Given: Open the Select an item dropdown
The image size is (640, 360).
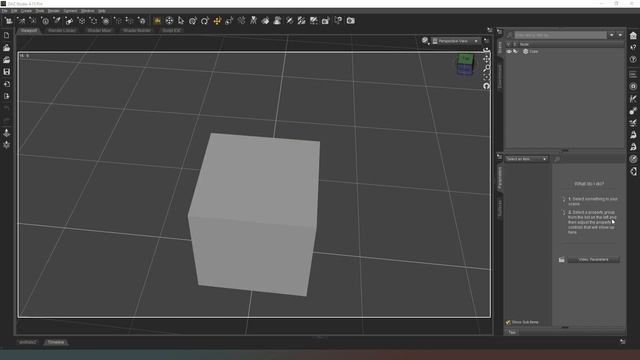Looking at the screenshot, I should (x=527, y=159).
